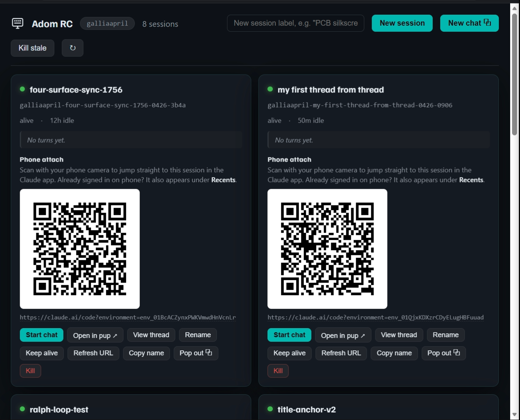Click New session button
Screen dimensions: 520x420
[402, 23]
